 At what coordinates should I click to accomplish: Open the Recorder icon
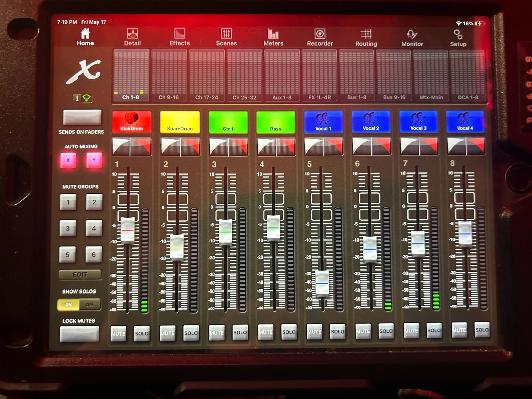(x=320, y=34)
